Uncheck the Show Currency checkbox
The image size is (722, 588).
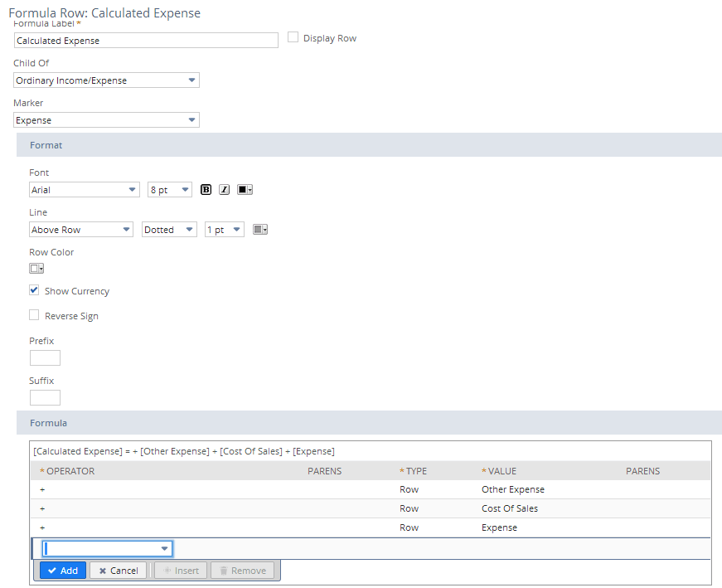tap(34, 291)
